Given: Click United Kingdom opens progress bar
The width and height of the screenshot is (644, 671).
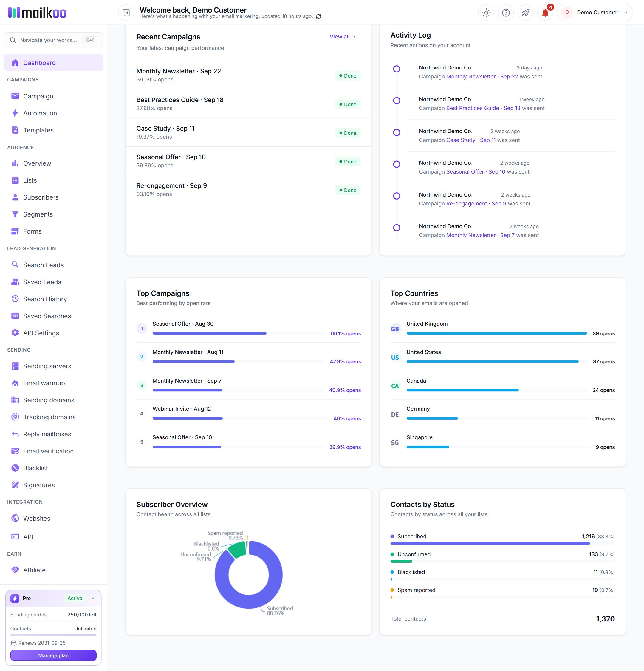Looking at the screenshot, I should coord(496,333).
